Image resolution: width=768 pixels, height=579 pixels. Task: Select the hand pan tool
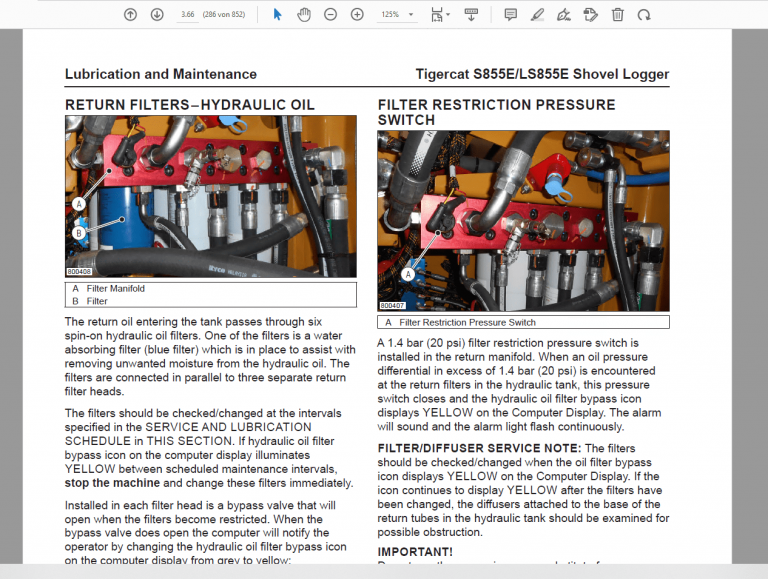coord(304,15)
